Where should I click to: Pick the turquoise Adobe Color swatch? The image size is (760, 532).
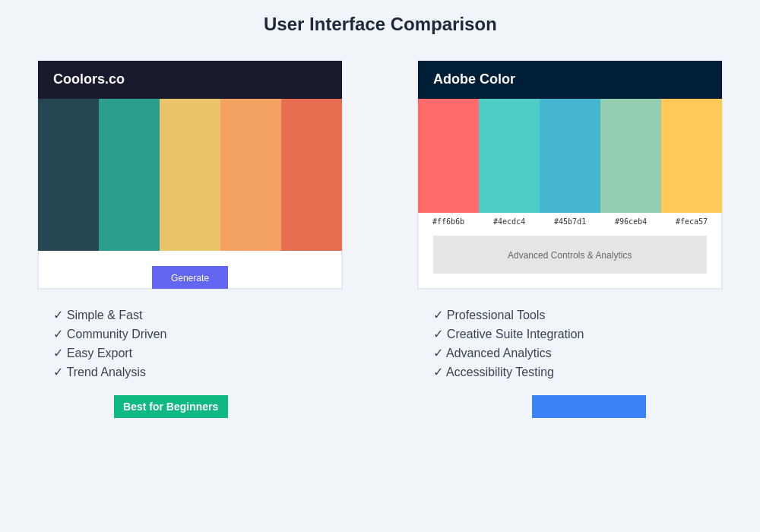(509, 156)
